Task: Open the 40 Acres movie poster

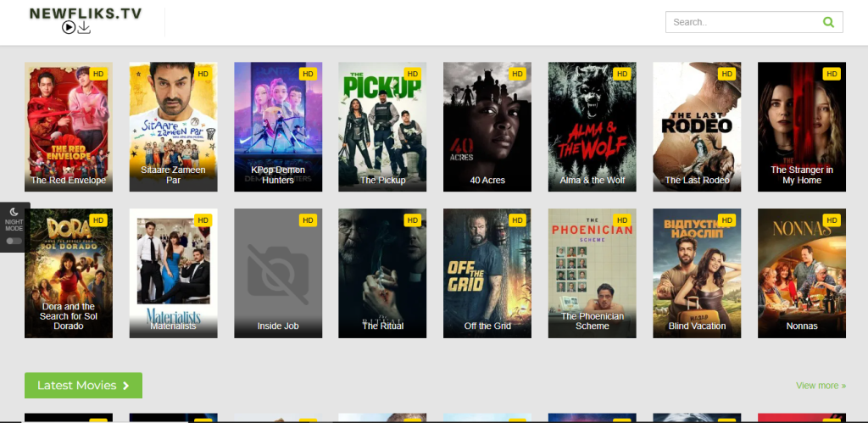Action: (x=487, y=127)
